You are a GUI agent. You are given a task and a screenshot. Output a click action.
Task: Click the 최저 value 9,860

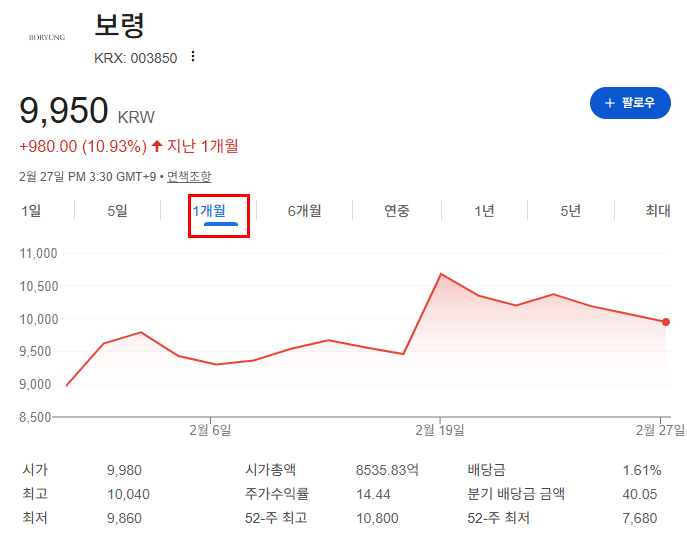tap(124, 519)
